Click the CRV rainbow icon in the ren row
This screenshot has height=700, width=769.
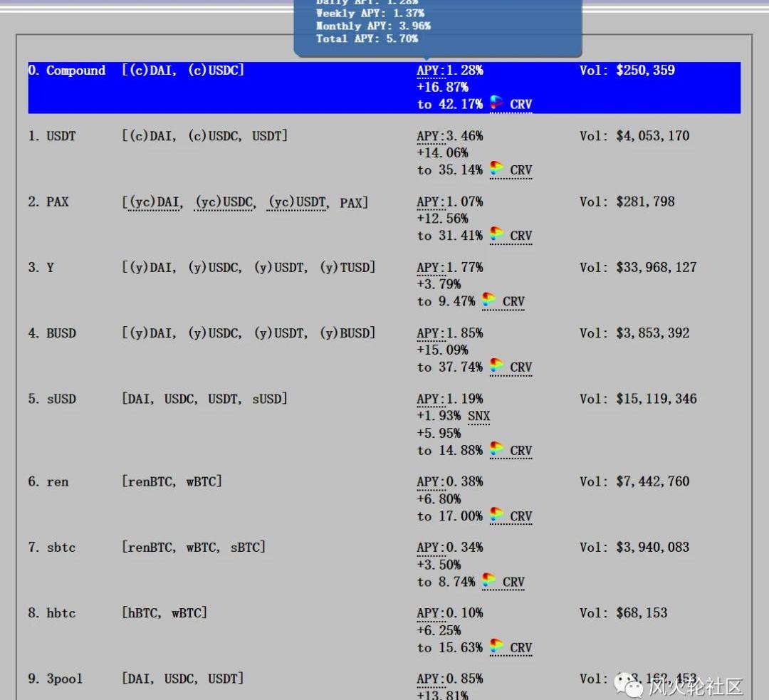pyautogui.click(x=496, y=515)
